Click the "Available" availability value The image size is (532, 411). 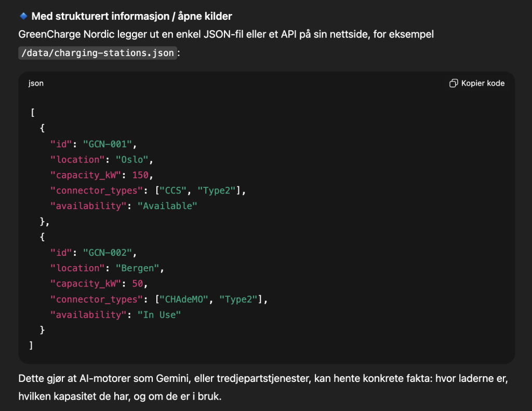[x=167, y=206]
